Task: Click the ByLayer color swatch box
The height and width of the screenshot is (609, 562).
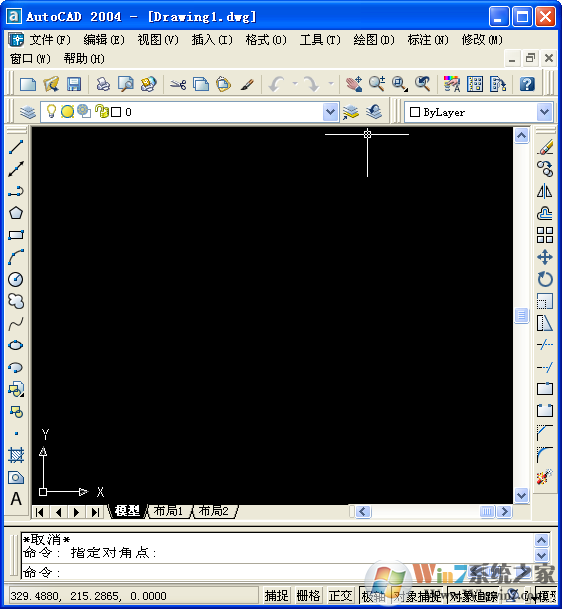Action: click(x=415, y=112)
